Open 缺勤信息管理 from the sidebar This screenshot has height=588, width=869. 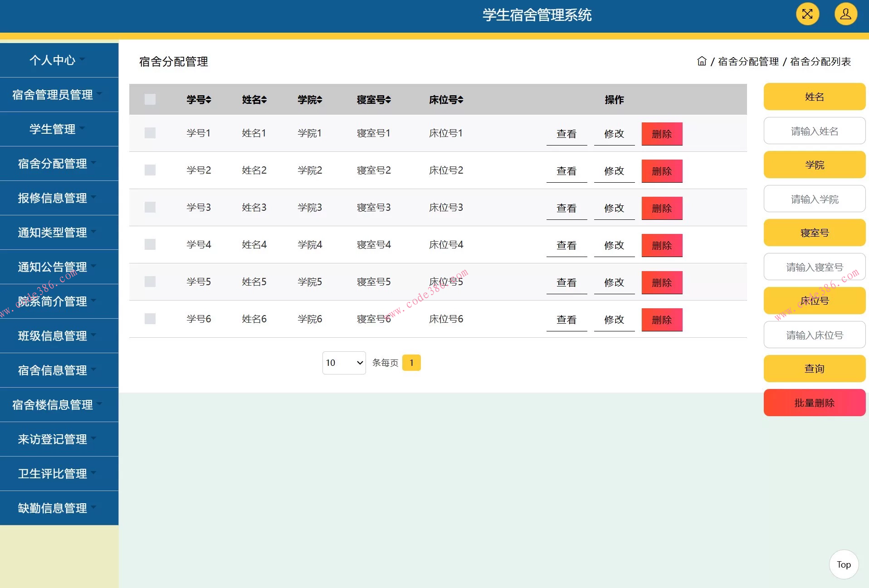pyautogui.click(x=52, y=508)
